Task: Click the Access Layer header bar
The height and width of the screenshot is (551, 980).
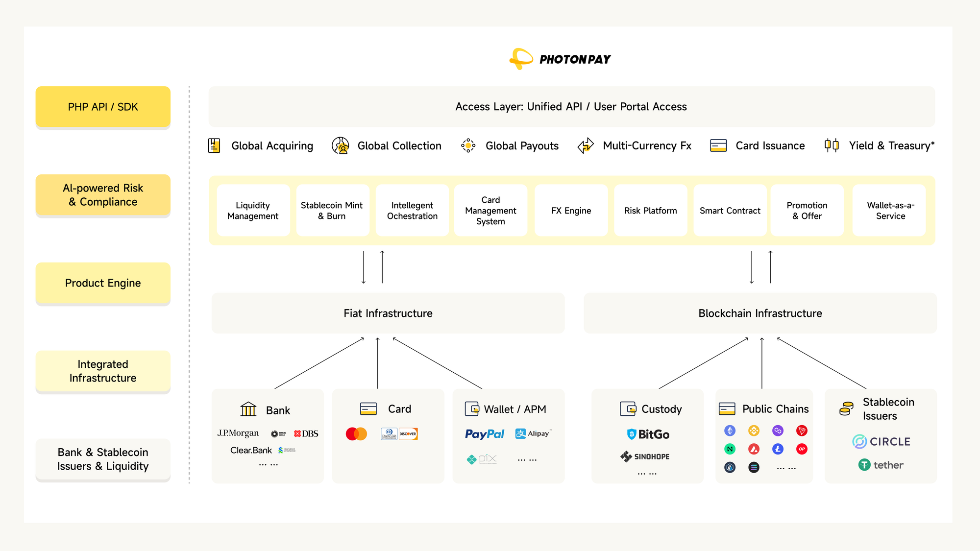Action: click(571, 107)
